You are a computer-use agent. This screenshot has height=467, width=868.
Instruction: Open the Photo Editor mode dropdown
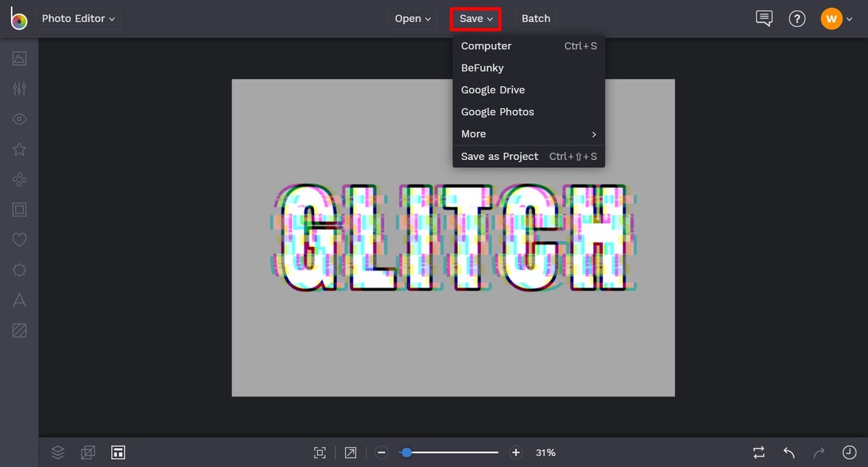77,18
